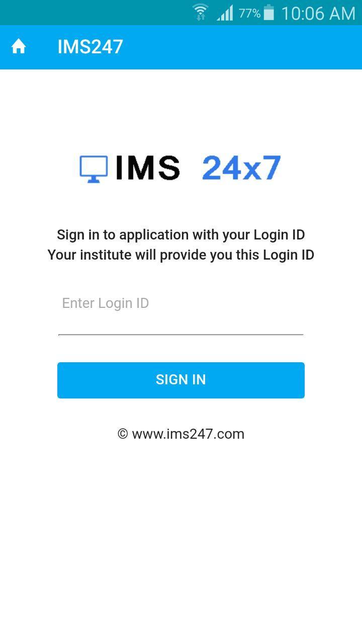Screen dimensions: 362x644
Task: Tap the battery icon in status bar
Action: [x=269, y=13]
